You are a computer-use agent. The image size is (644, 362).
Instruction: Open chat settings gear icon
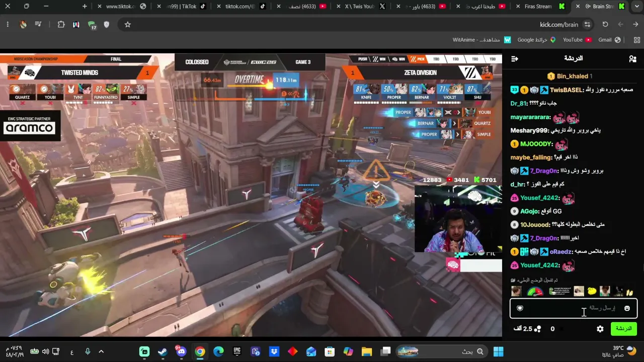(x=600, y=329)
